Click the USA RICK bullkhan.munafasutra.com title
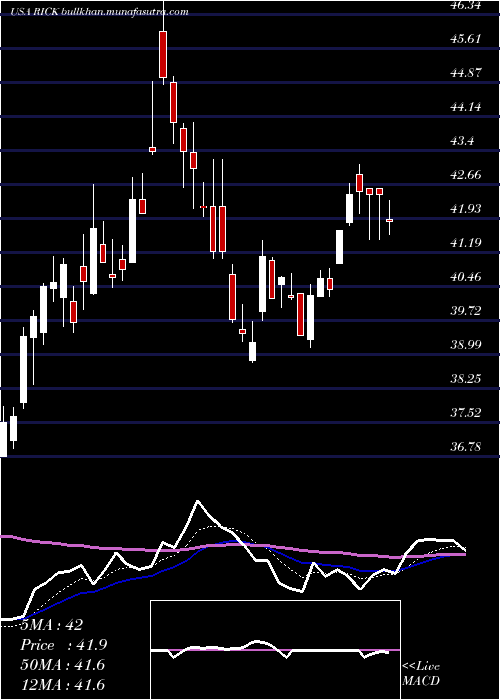This screenshot has height=700, width=500. click(x=99, y=12)
